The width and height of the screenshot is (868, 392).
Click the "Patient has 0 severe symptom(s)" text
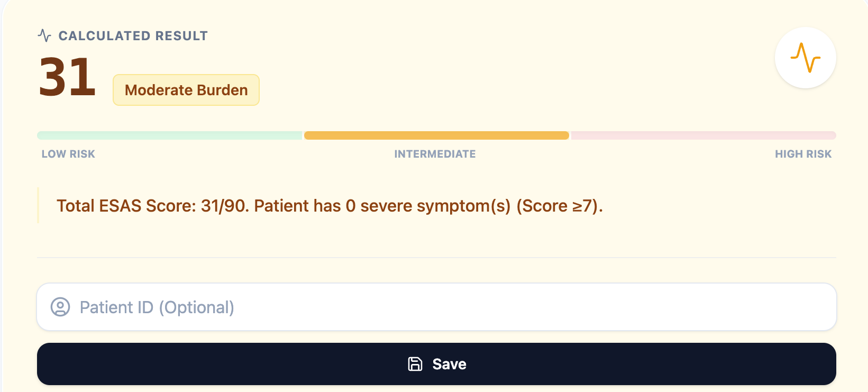pyautogui.click(x=382, y=206)
